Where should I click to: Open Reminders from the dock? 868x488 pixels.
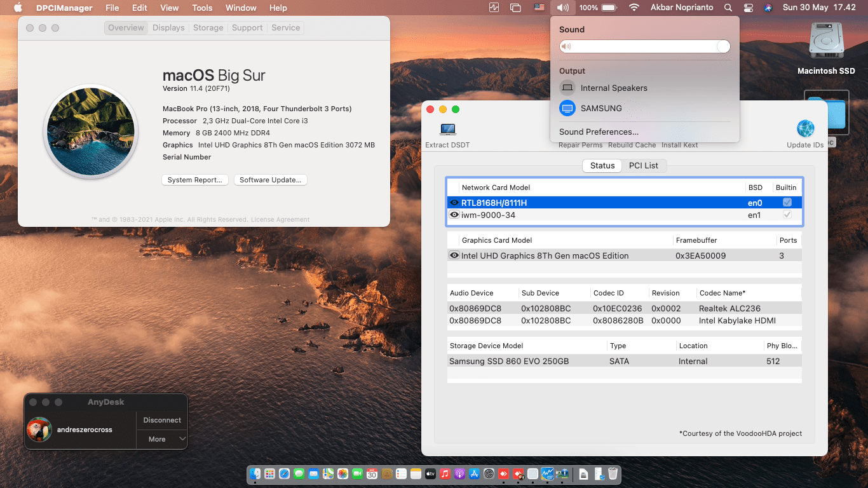(x=401, y=474)
